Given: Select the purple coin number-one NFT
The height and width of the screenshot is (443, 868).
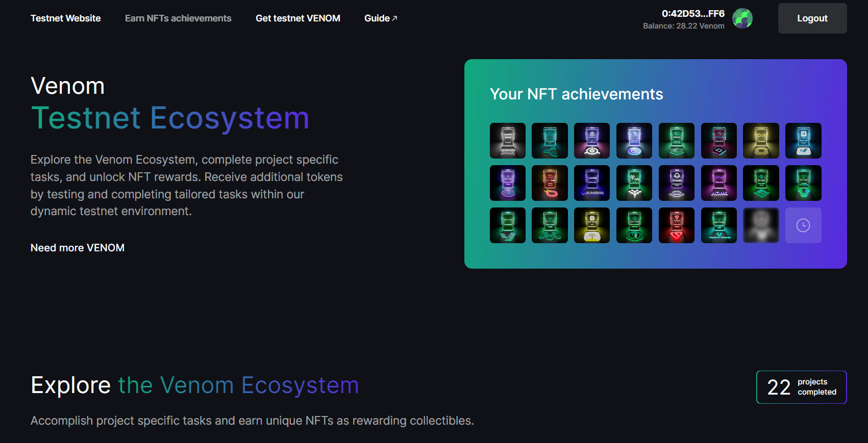Looking at the screenshot, I should point(507,183).
